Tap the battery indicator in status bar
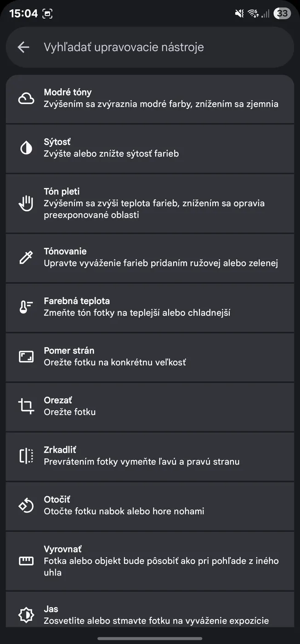300x644 pixels. [x=282, y=13]
